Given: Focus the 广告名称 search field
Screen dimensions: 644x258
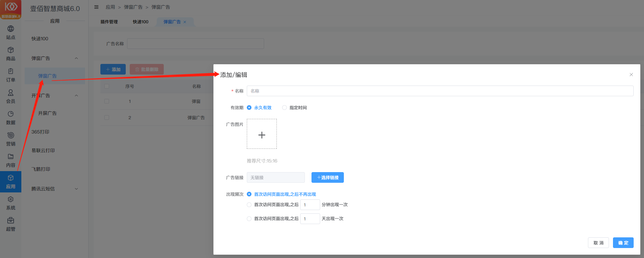Looking at the screenshot, I should pyautogui.click(x=195, y=44).
